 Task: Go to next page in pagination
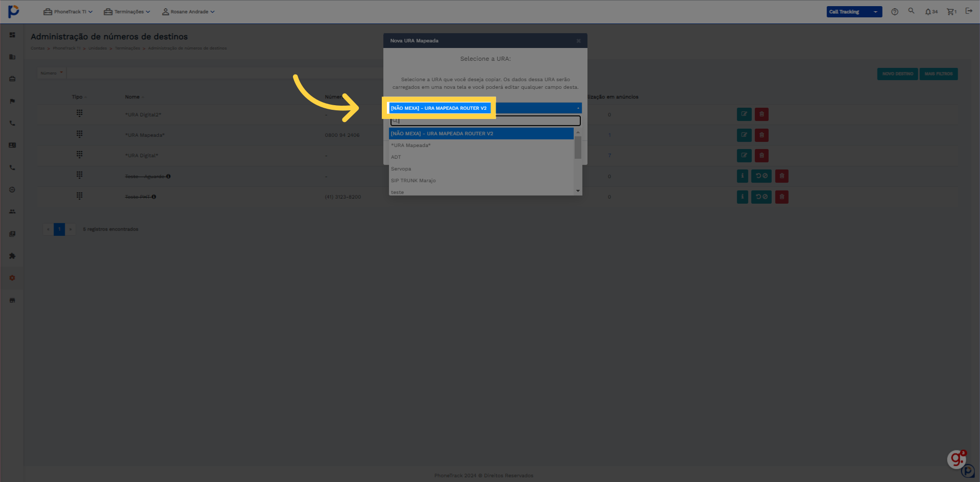coord(70,229)
